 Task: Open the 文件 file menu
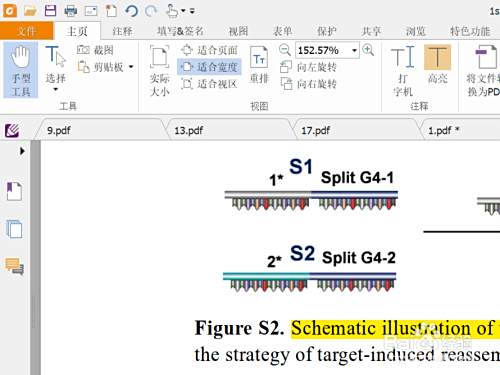coord(26,31)
